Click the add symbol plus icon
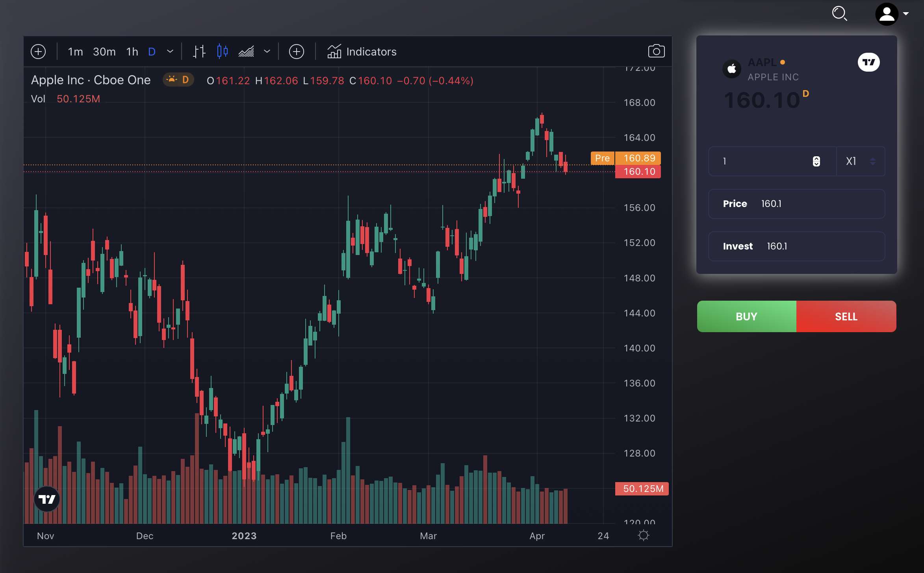The height and width of the screenshot is (573, 924). coord(38,52)
